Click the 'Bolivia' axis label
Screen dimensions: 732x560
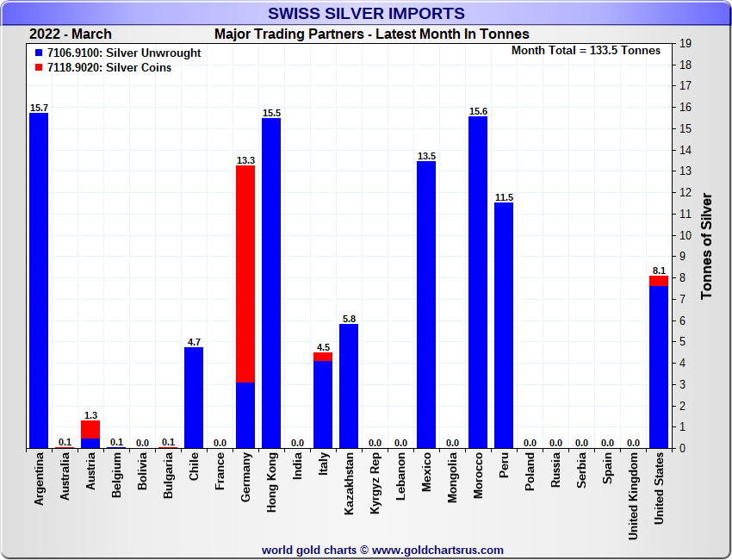click(142, 470)
